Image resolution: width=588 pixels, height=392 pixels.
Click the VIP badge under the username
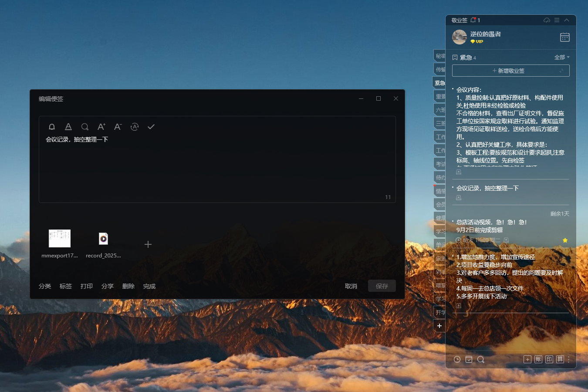point(477,42)
